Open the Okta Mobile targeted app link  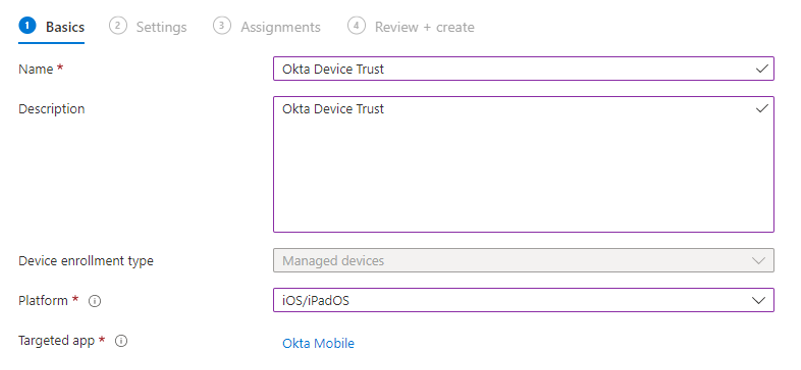point(318,343)
